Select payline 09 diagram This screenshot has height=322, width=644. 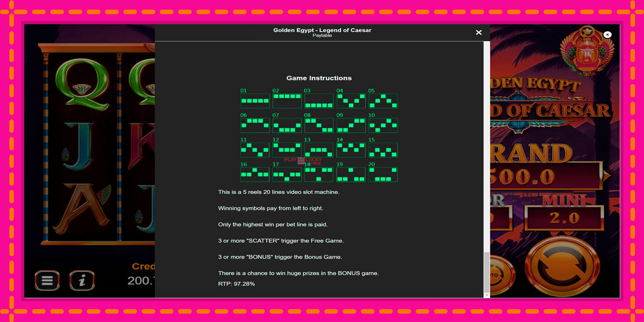pos(351,125)
